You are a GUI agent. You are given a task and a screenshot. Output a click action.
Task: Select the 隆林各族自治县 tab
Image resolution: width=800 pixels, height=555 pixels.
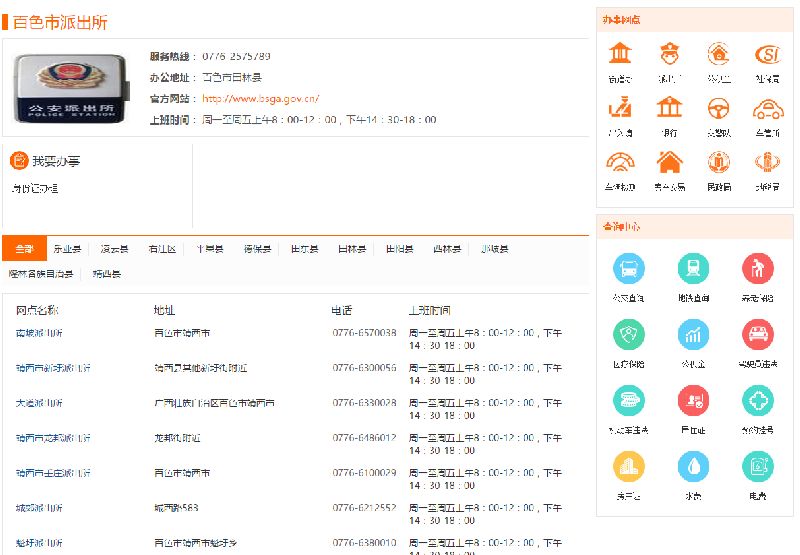point(41,273)
